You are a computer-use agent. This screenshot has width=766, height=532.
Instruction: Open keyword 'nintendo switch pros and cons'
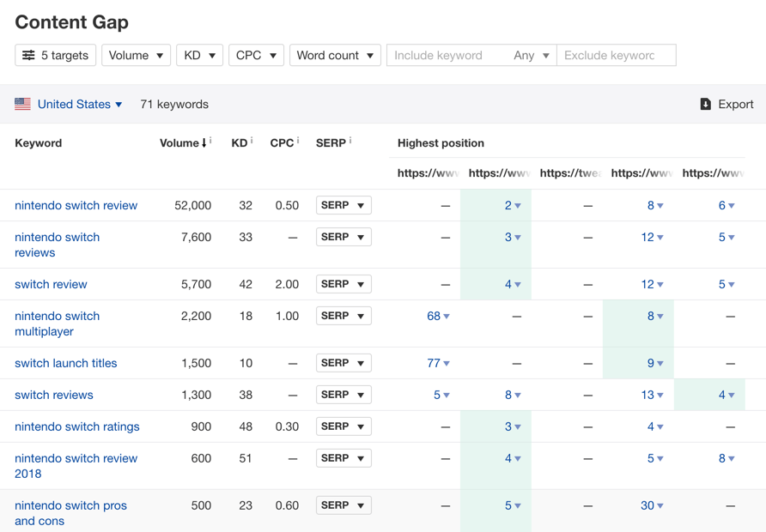pos(70,513)
